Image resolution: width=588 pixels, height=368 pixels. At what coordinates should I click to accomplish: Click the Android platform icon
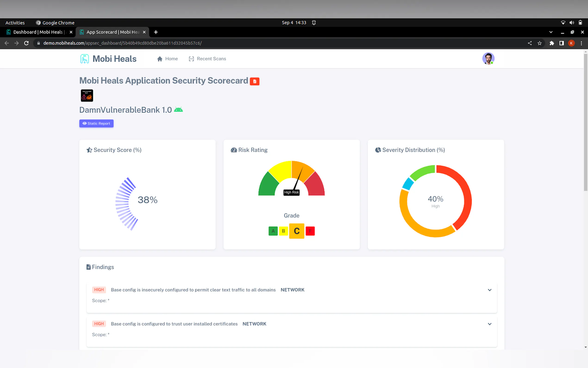click(178, 110)
